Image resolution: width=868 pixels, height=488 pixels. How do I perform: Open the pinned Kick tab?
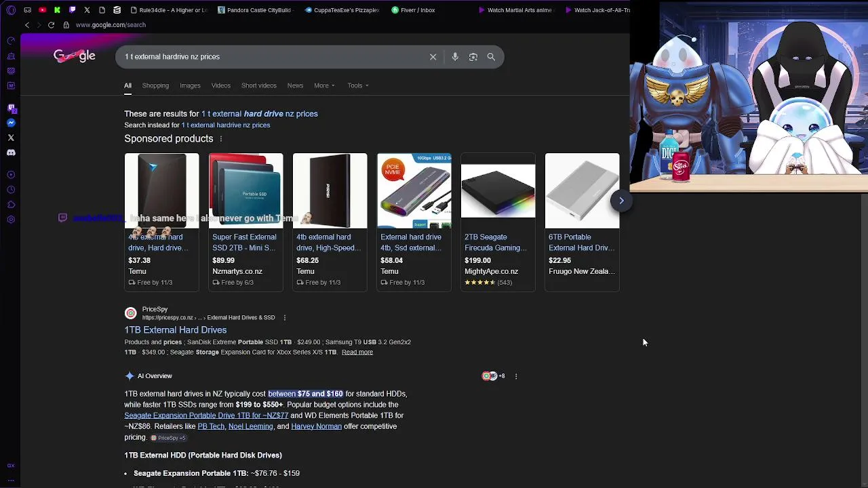pos(57,10)
